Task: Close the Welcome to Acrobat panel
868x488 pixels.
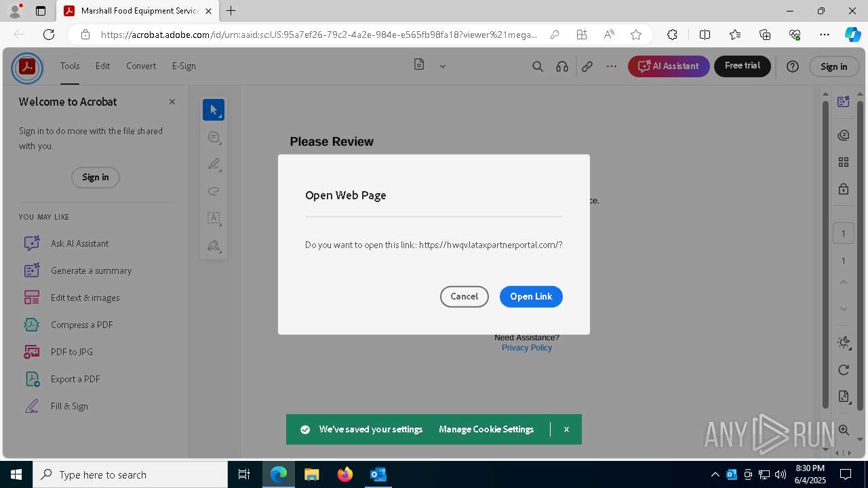Action: [172, 102]
